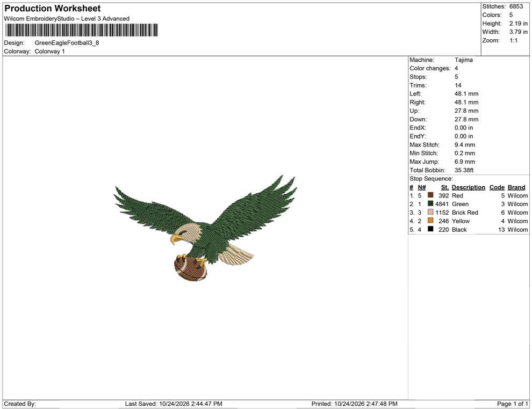Screen dimensions: 532x409
Task: Click the Up value 27.8 mm
Action: pyautogui.click(x=466, y=111)
